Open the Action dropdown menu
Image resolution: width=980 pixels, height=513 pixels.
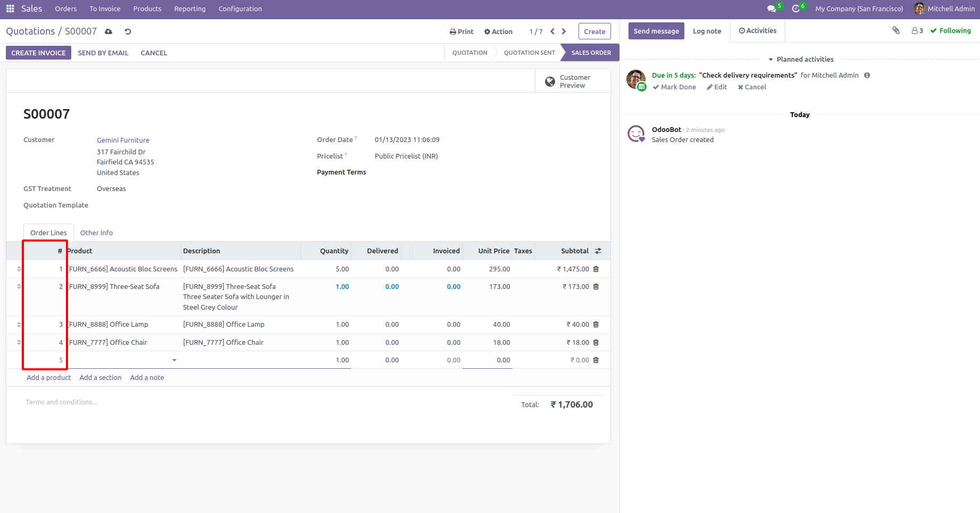[x=498, y=32]
